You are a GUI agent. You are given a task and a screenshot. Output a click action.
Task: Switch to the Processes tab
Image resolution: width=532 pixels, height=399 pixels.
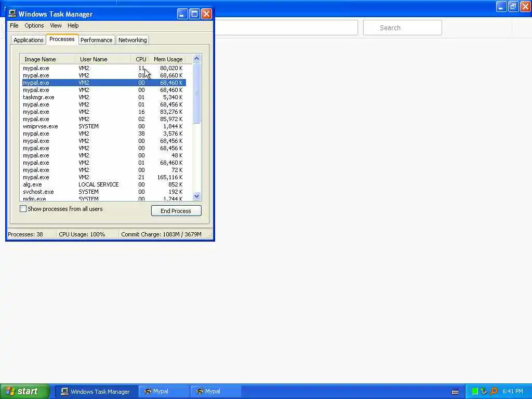click(62, 39)
